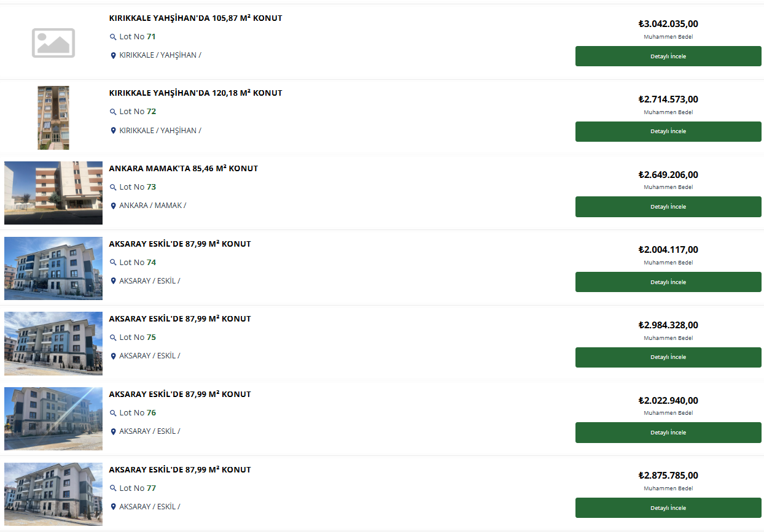Click the location pin icon for Lot 72
This screenshot has height=532, width=764.
(x=113, y=131)
